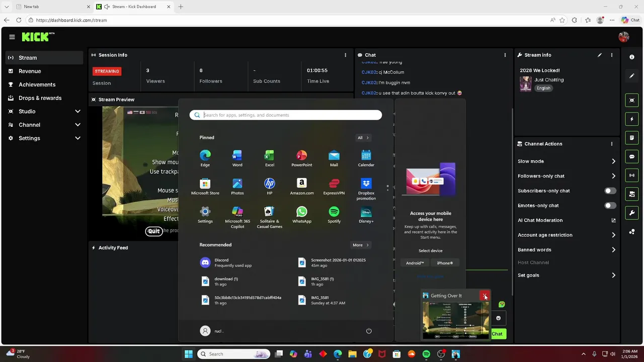Open Spotify in Start menu pinned apps

tap(334, 214)
